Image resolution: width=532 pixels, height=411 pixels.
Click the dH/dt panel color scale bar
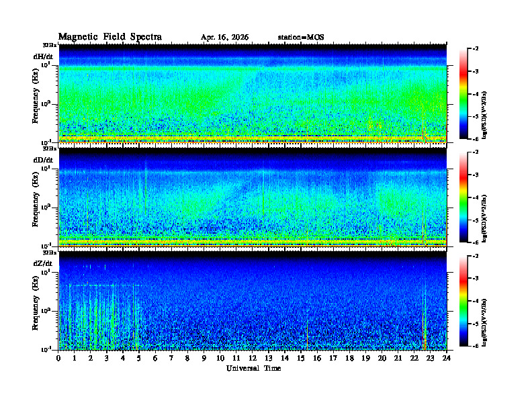click(x=463, y=94)
